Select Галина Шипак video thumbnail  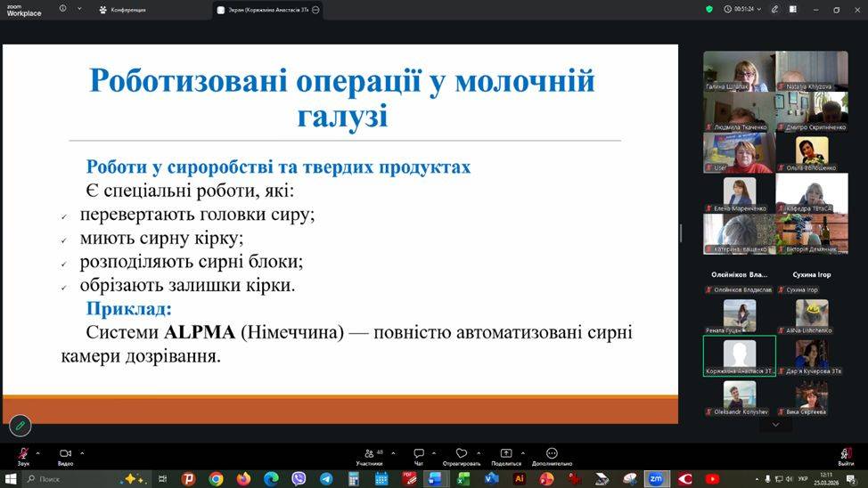tap(738, 71)
